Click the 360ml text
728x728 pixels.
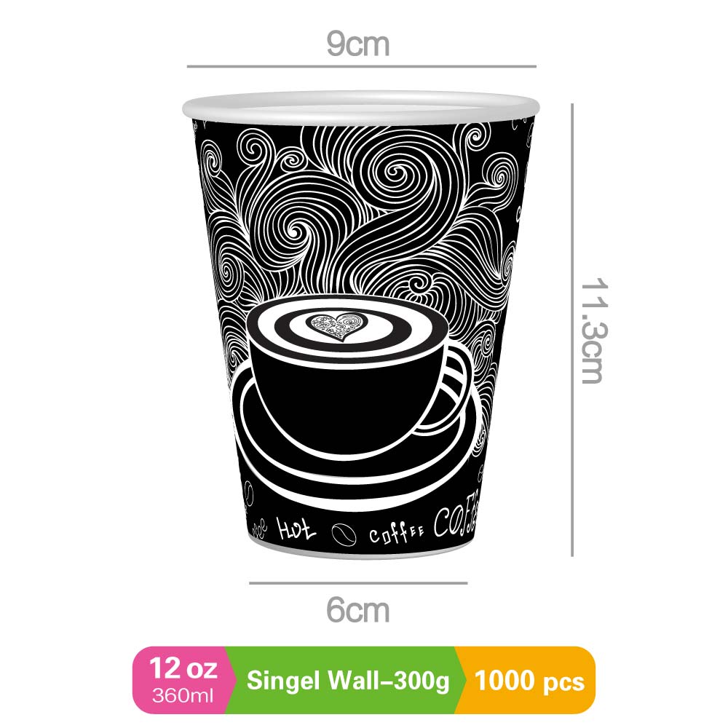point(183,696)
